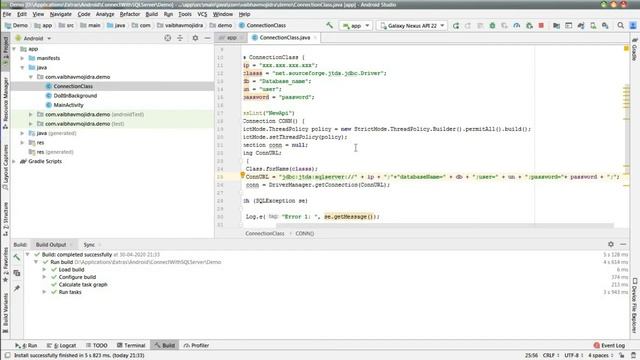Click the intention lightbulb in editor gutter

pos(242,175)
